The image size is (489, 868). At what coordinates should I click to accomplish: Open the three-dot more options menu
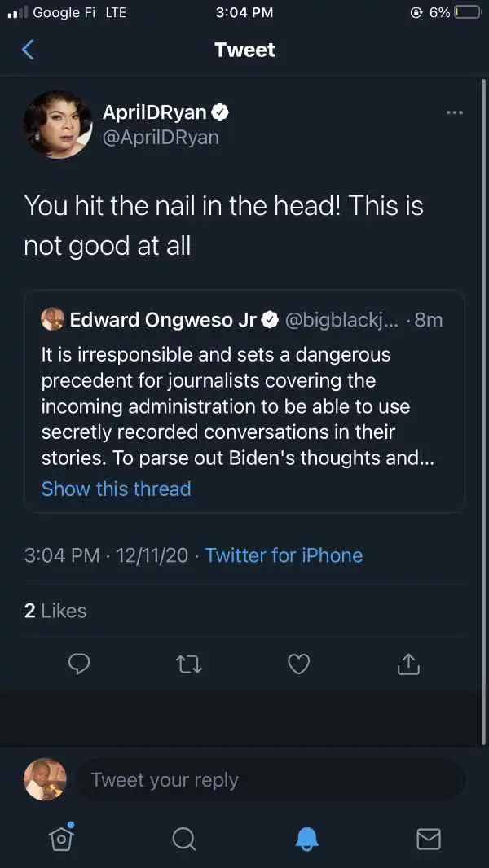click(x=454, y=113)
